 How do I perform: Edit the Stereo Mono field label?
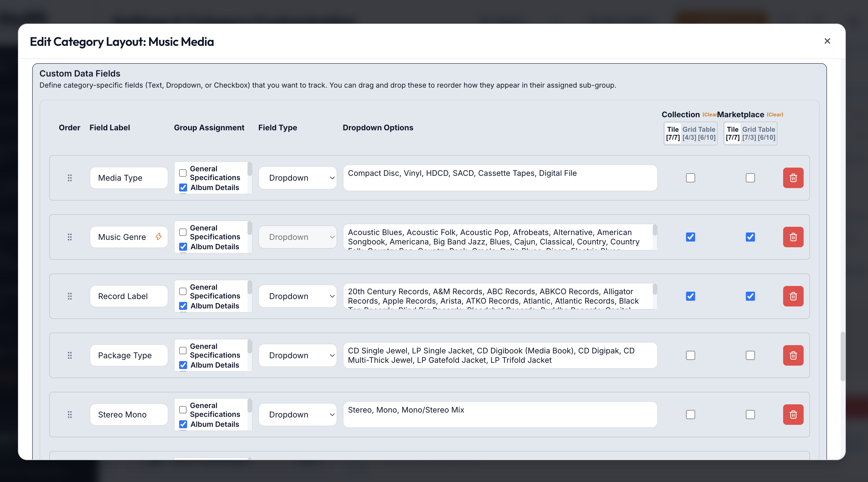[129, 414]
